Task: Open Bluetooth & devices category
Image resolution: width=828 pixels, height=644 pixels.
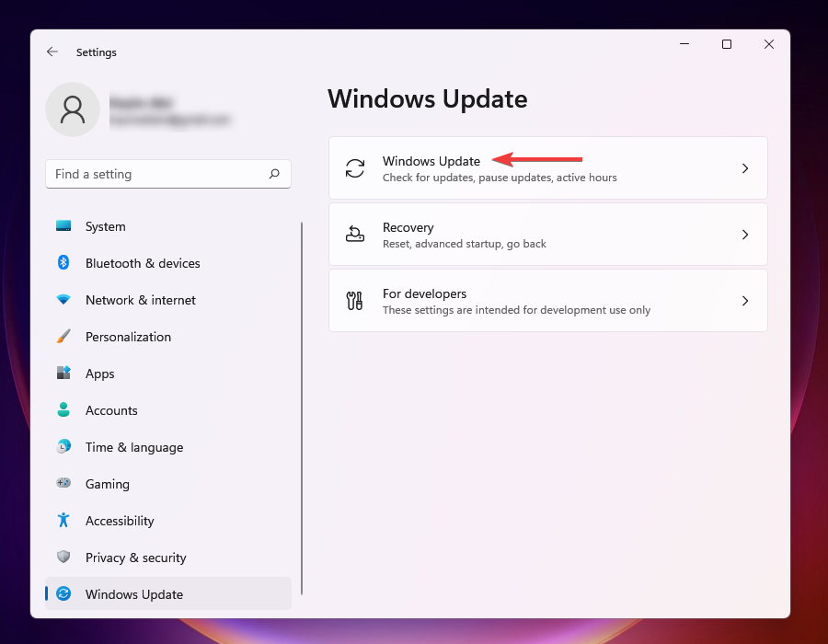Action: point(168,263)
